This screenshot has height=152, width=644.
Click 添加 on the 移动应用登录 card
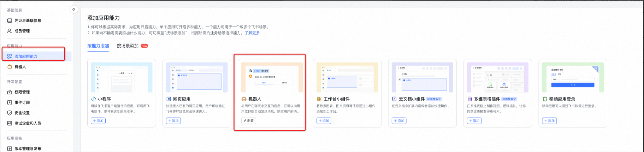[549, 121]
